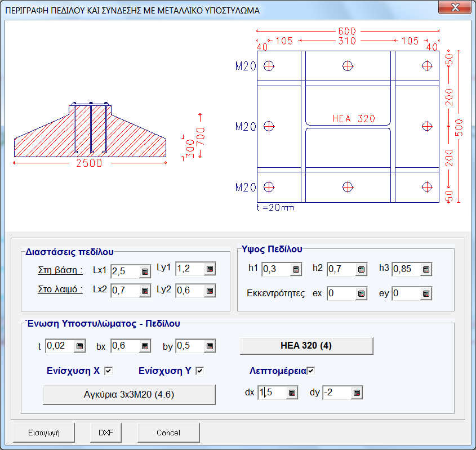Click the 'HEA 320' label in the drawing

354,119
